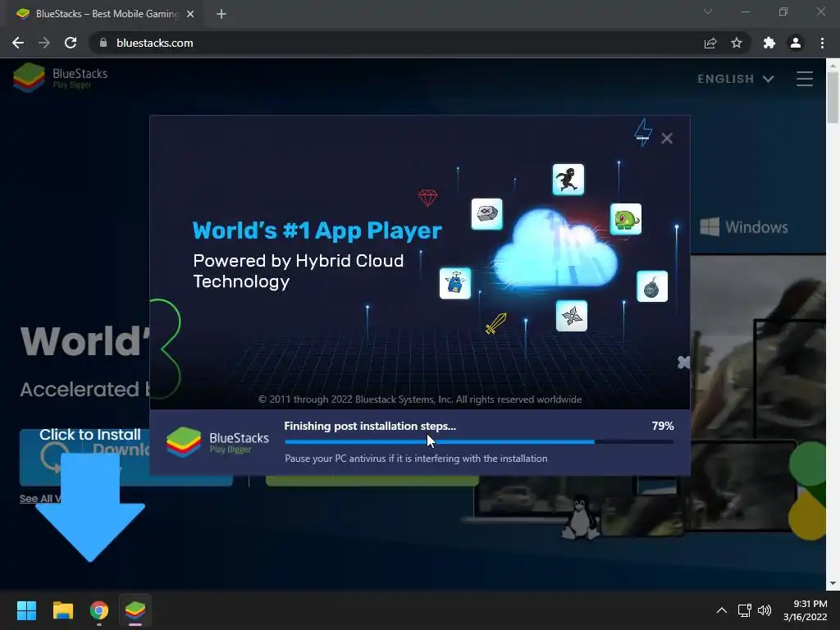Click the BlueStacks logo in the installer footer
The height and width of the screenshot is (630, 840).
217,442
